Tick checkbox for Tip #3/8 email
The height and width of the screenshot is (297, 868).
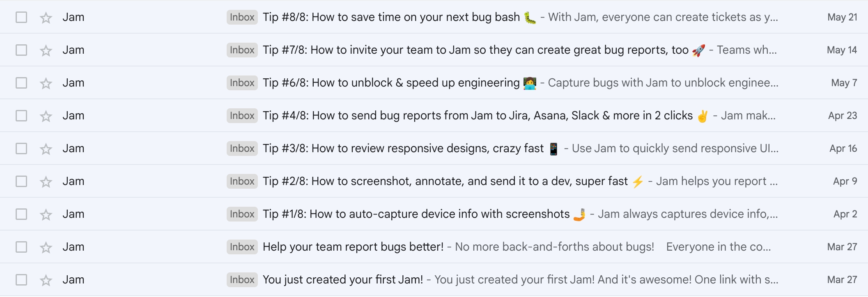pyautogui.click(x=21, y=148)
